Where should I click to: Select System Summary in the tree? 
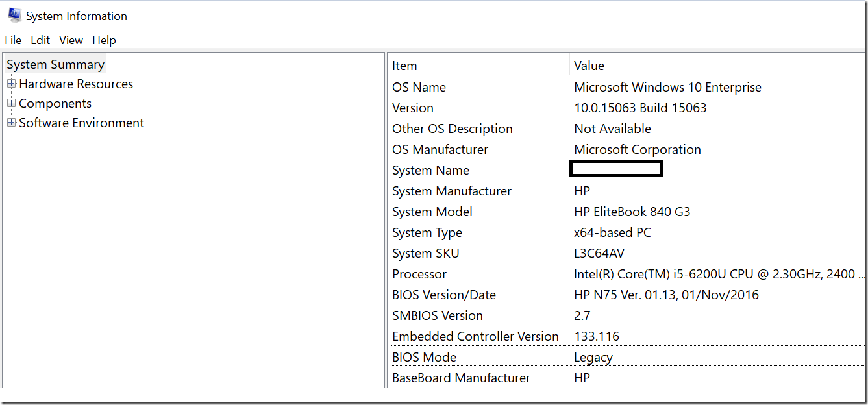pyautogui.click(x=55, y=65)
